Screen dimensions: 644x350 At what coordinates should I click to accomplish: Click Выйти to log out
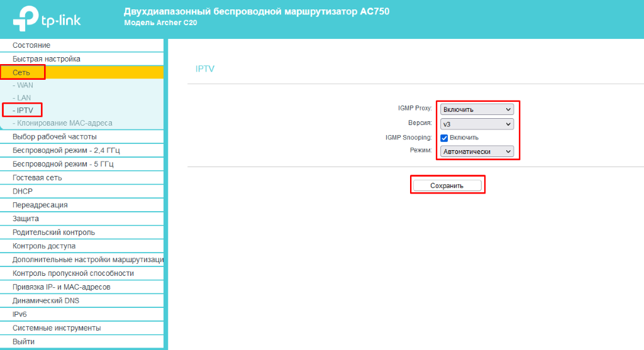coord(82,341)
